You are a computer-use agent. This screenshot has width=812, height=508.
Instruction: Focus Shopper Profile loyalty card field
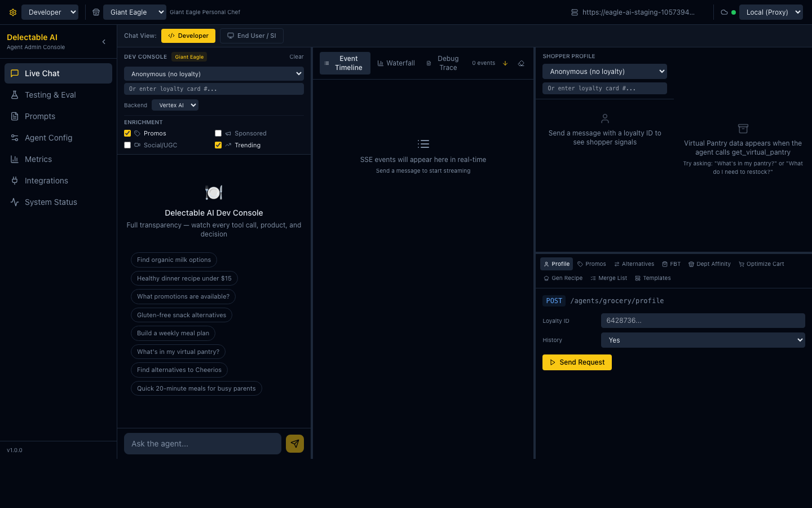tap(604, 89)
